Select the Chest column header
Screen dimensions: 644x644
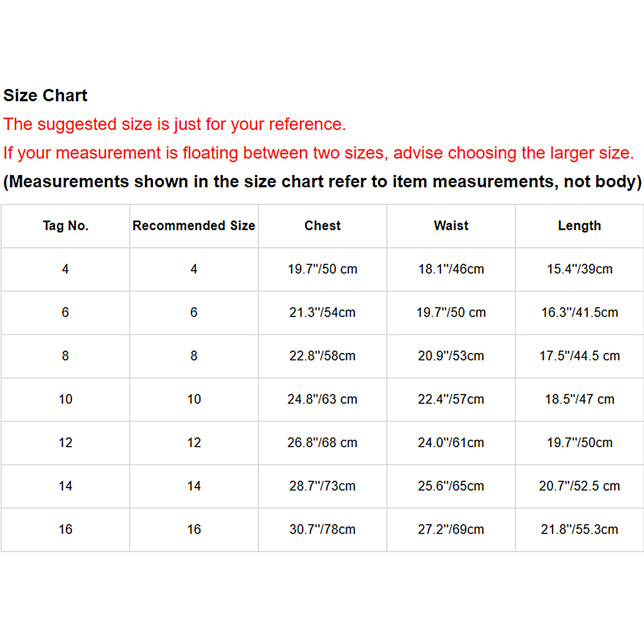click(322, 226)
